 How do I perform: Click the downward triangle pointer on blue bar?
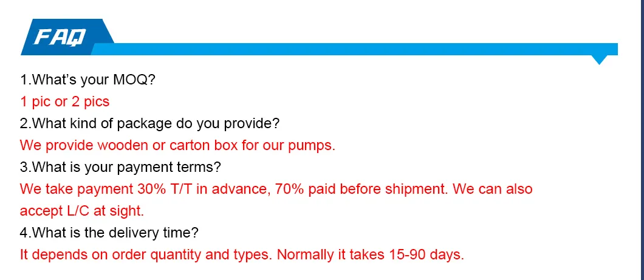pyautogui.click(x=600, y=60)
